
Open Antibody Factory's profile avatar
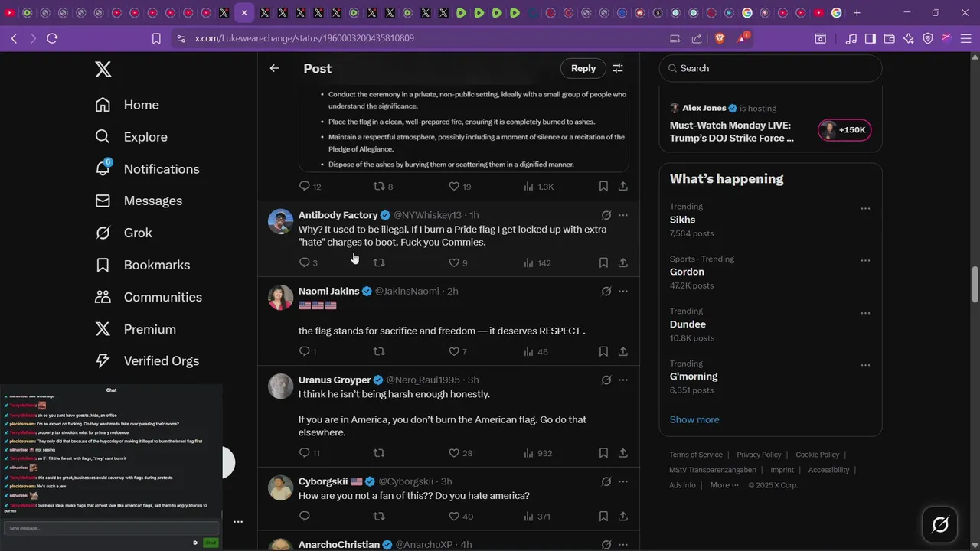pos(281,222)
